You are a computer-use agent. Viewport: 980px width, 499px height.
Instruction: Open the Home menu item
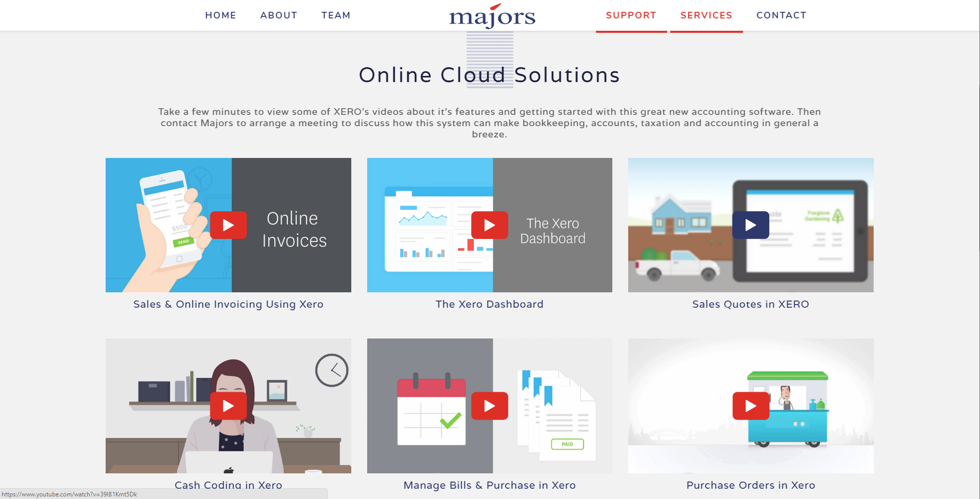[221, 15]
